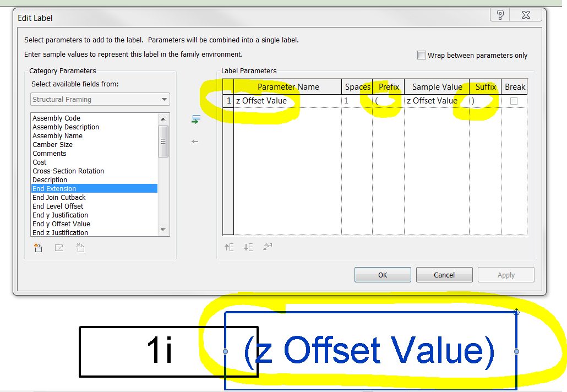Click the Apply button

coord(505,274)
